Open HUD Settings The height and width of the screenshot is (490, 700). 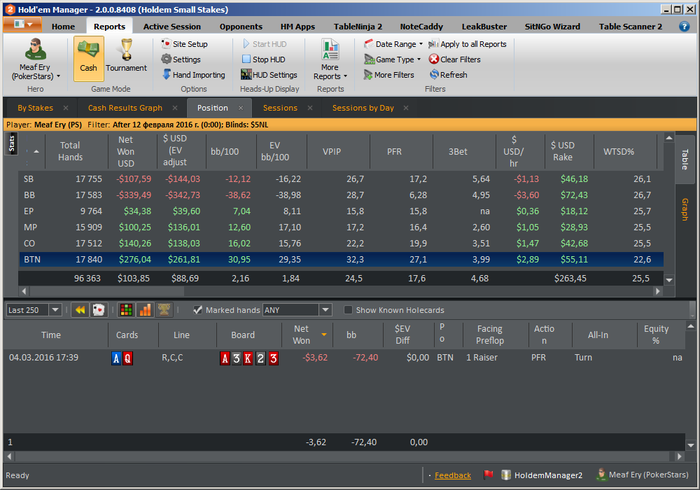(x=269, y=75)
